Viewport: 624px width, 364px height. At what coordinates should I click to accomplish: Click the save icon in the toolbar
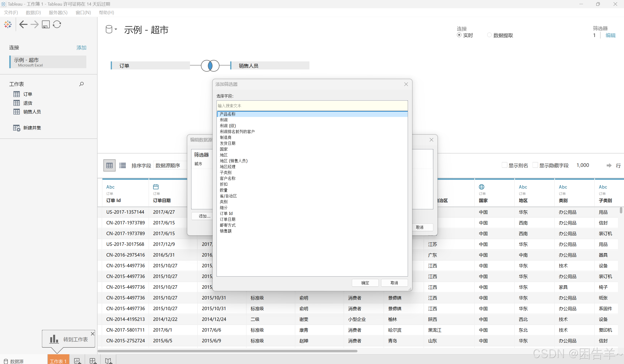coord(46,24)
